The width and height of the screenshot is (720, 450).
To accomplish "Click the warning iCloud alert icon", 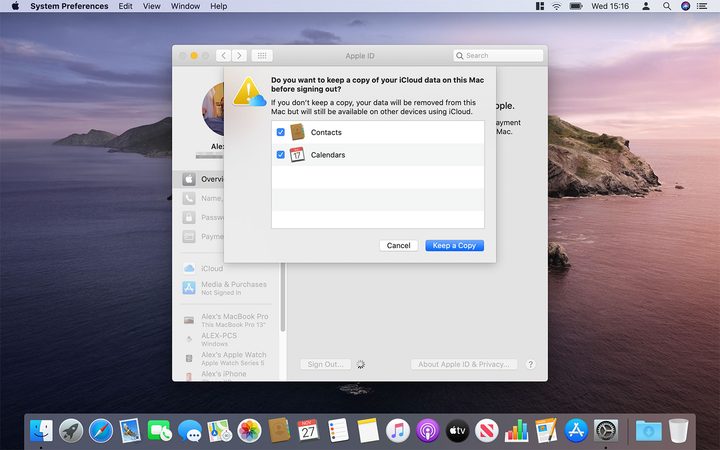I will pos(249,92).
